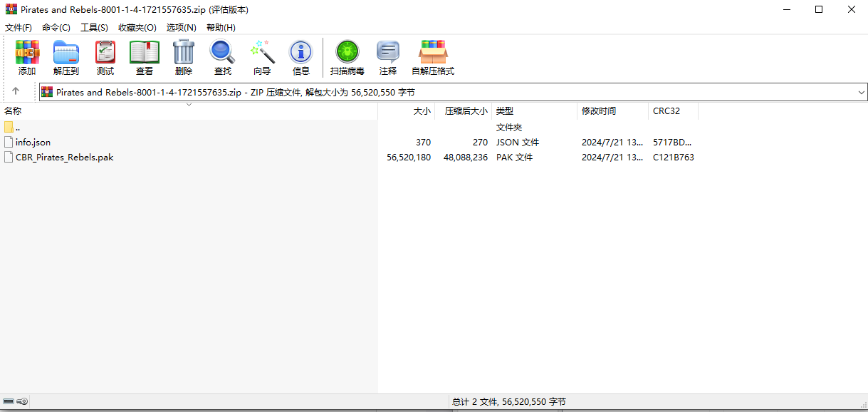Sort by 大小 column header
Image resolution: width=868 pixels, height=412 pixels.
click(406, 111)
